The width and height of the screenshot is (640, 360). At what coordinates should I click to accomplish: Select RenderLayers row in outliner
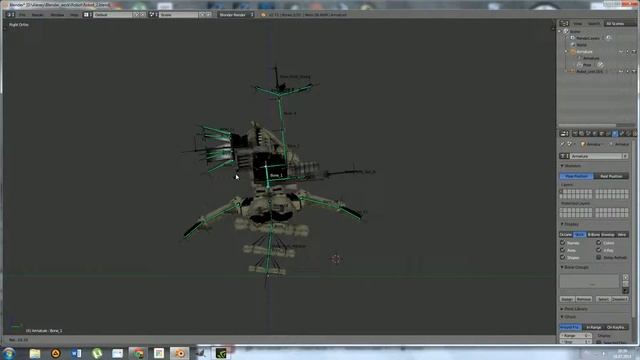point(588,38)
